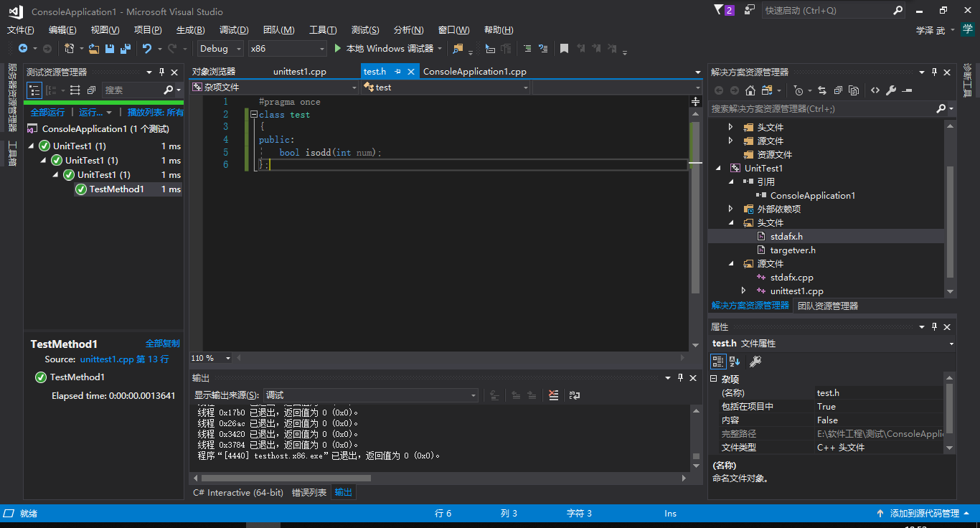Click the Undo icon in toolbar
The height and width of the screenshot is (528, 980).
pos(147,49)
